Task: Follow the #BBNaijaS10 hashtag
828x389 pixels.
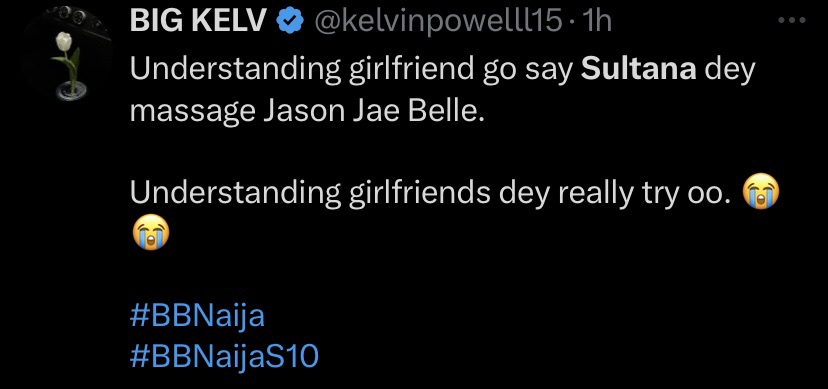Action: pyautogui.click(x=224, y=356)
